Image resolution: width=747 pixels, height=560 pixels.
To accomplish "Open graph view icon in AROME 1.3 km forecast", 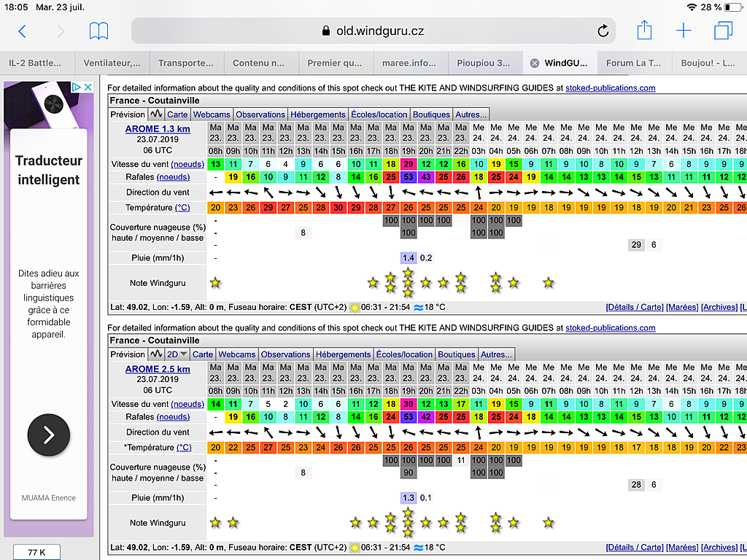I will (156, 114).
